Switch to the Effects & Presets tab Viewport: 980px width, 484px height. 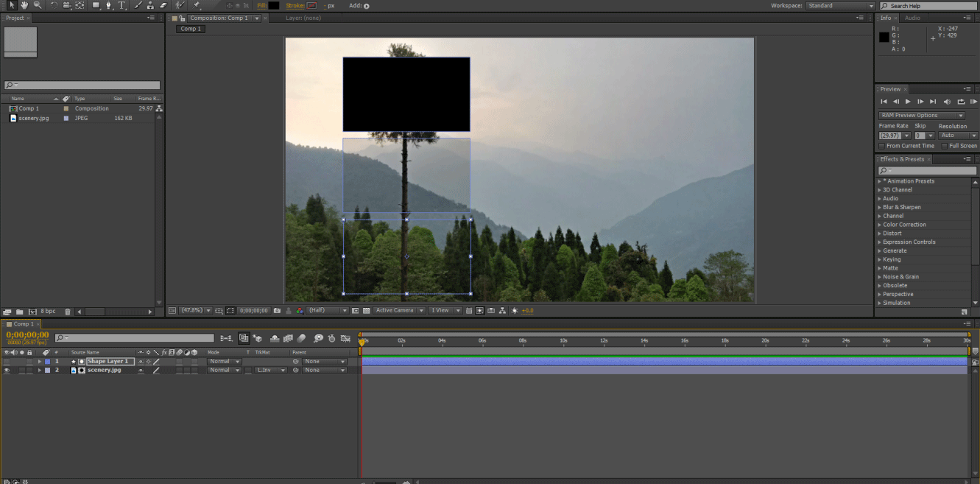[x=903, y=158]
